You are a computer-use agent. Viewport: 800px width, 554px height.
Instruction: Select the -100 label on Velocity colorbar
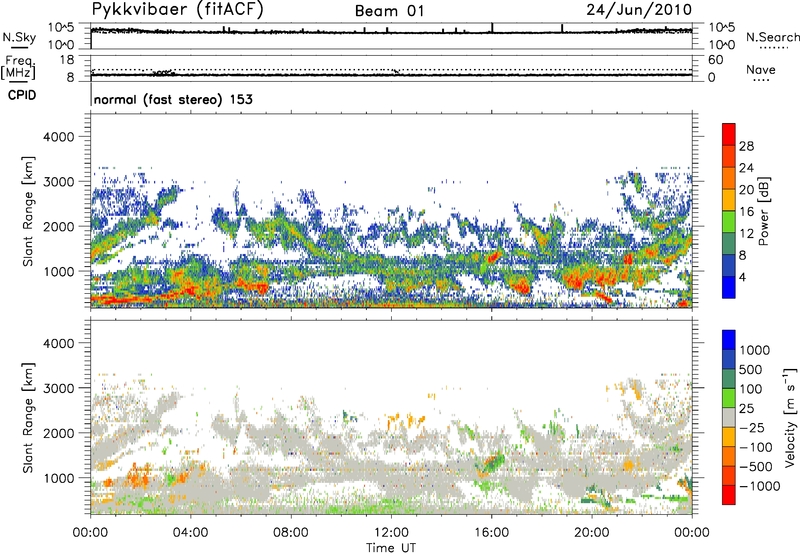(756, 447)
